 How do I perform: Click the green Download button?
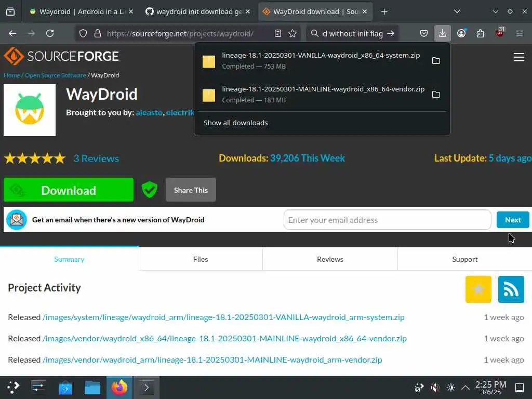[69, 190]
